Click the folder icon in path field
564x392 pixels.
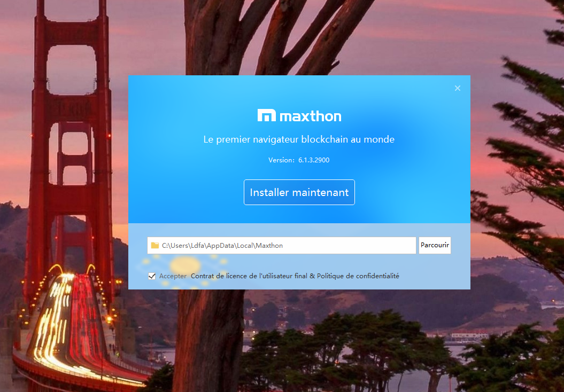(155, 246)
